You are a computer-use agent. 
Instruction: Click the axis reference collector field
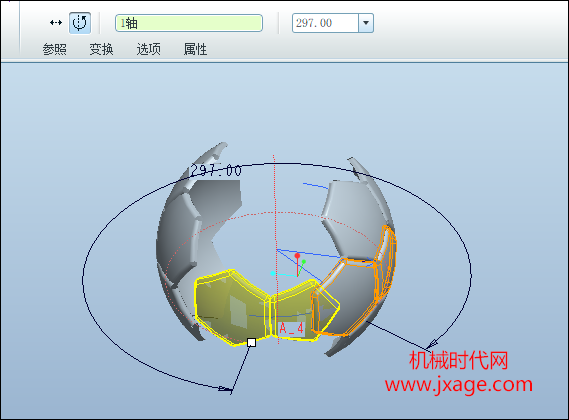point(189,23)
